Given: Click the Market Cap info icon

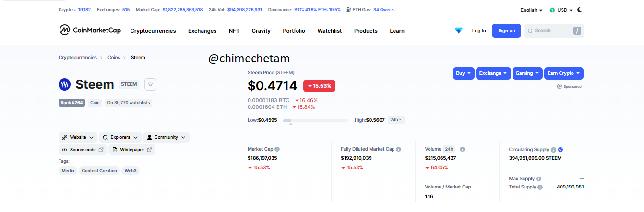Looking at the screenshot, I should tap(277, 149).
